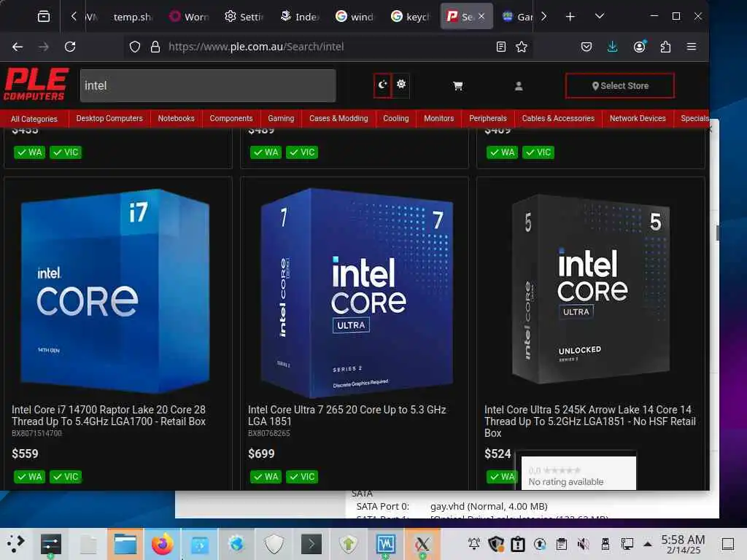Open Firefox tab list view button
Viewport: 747px width, 560px height.
pyautogui.click(x=43, y=17)
